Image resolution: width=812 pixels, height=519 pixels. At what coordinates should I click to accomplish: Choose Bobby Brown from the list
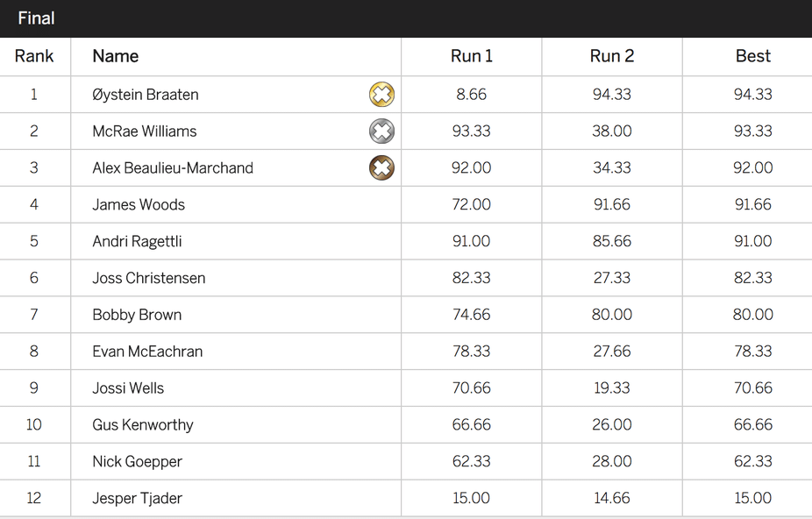point(137,315)
